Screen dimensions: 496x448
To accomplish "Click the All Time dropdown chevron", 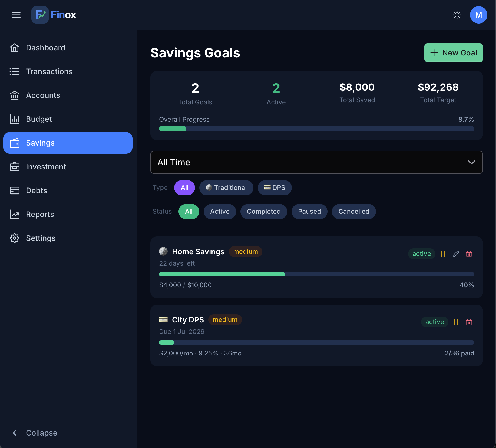I will (471, 162).
